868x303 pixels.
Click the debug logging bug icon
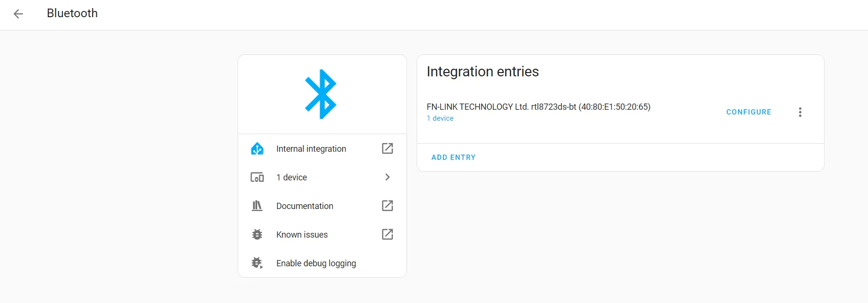pyautogui.click(x=257, y=263)
